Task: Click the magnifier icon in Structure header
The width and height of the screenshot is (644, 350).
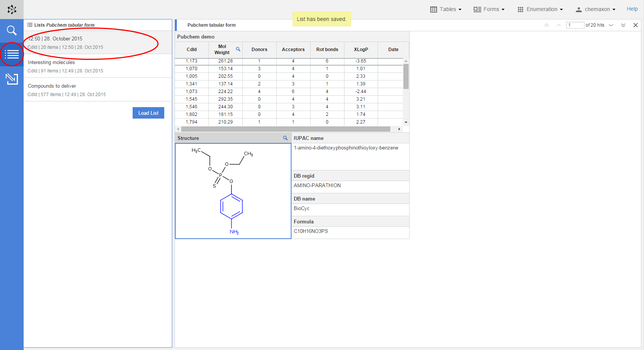Action: 285,138
